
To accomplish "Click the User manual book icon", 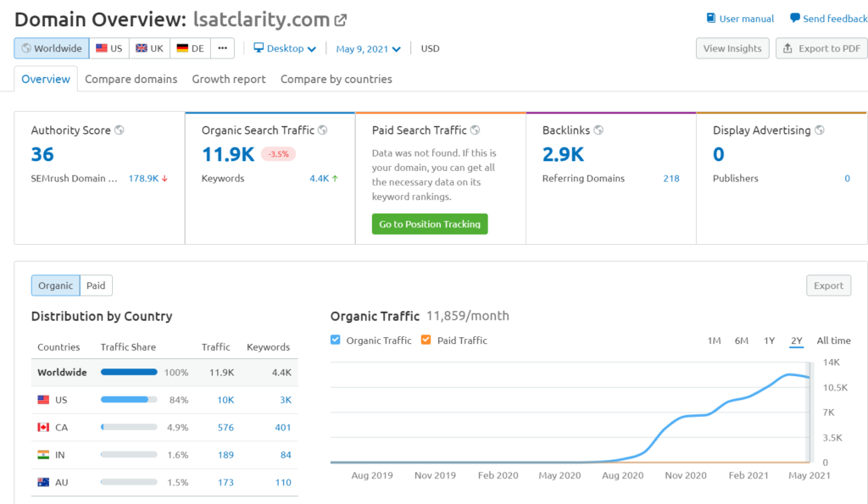I will coord(711,19).
